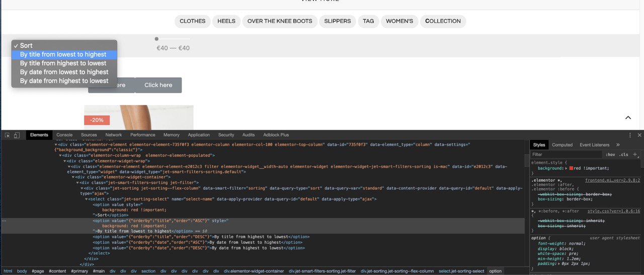Choose 'By date from lowest to highest' option
Image resolution: width=644 pixels, height=275 pixels.
tap(64, 72)
